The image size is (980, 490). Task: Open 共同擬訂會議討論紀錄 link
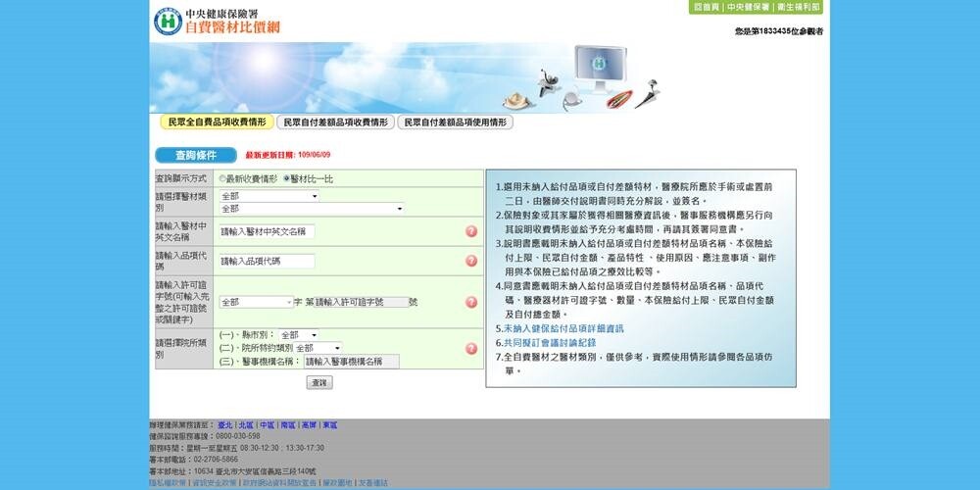[550, 342]
